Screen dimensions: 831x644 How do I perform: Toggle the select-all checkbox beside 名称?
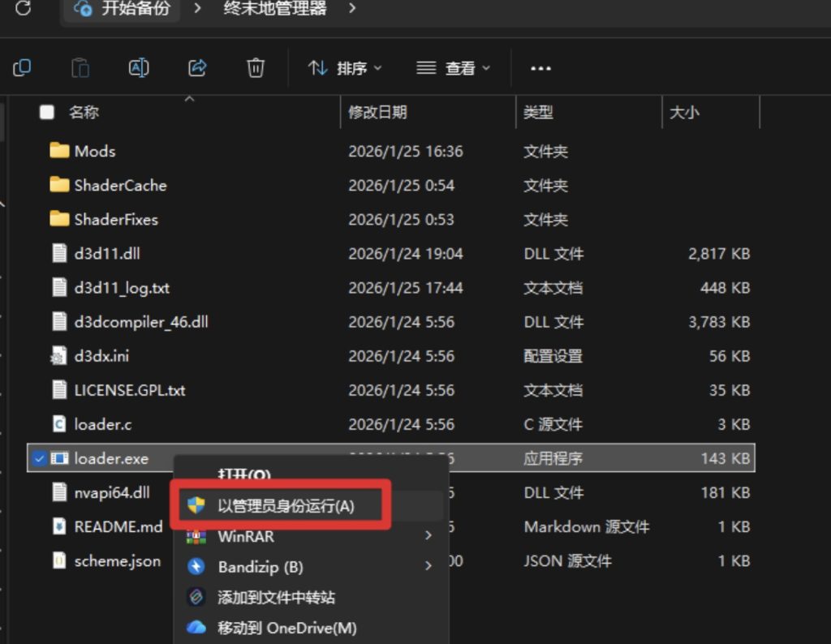[47, 113]
